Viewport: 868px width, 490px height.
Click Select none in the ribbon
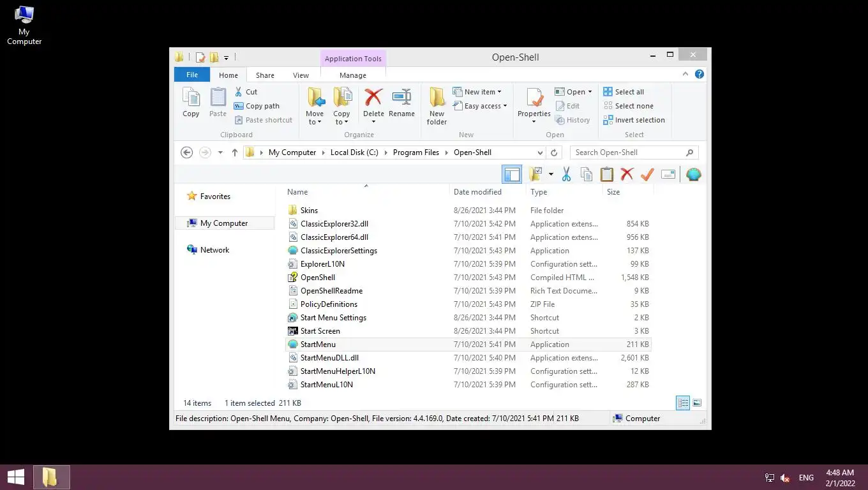point(628,106)
